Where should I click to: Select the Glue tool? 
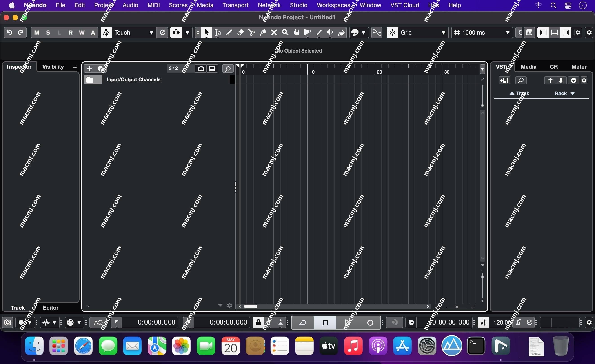click(x=263, y=32)
